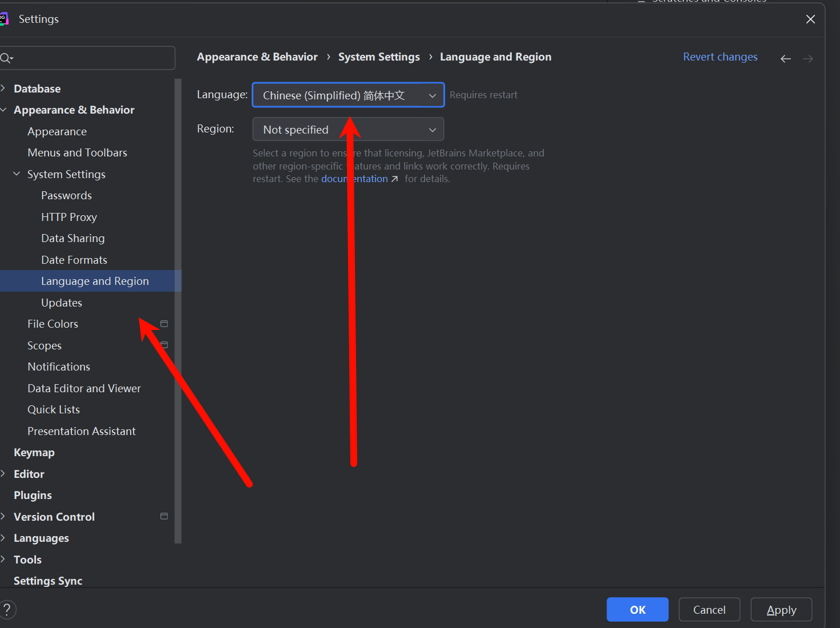The image size is (840, 628).
Task: Select Date Formats
Action: (x=74, y=260)
